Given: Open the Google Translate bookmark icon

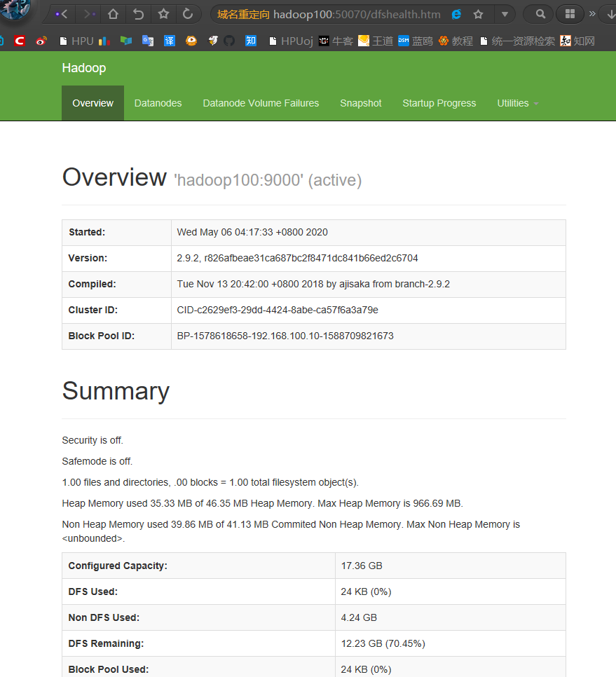Looking at the screenshot, I should (148, 41).
